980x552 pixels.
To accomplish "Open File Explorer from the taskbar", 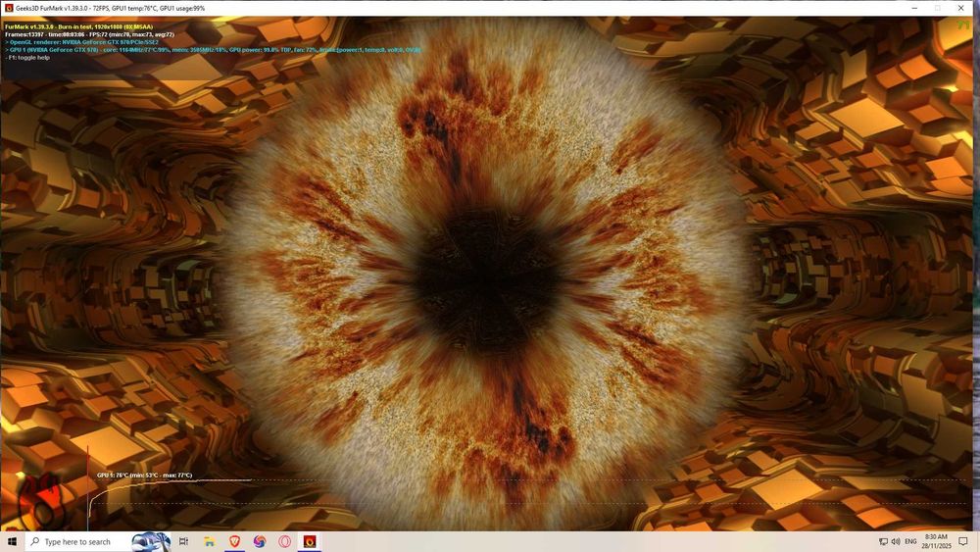I will pos(210,541).
